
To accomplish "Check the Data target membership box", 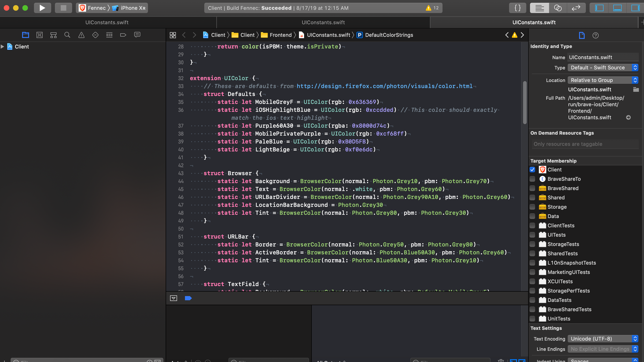I will [x=533, y=216].
